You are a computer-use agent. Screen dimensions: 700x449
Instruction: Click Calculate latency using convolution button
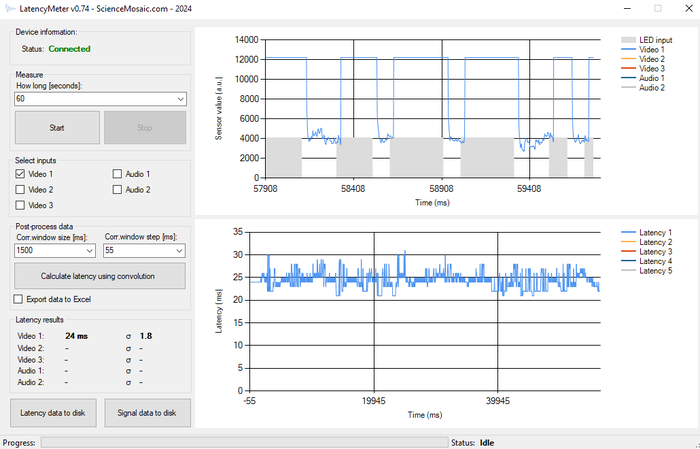point(100,276)
